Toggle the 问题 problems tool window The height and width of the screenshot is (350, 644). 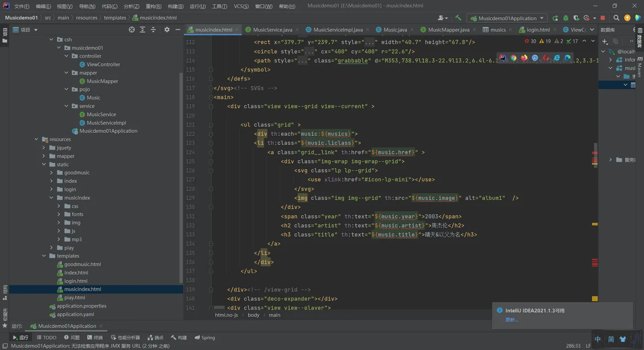click(72, 338)
